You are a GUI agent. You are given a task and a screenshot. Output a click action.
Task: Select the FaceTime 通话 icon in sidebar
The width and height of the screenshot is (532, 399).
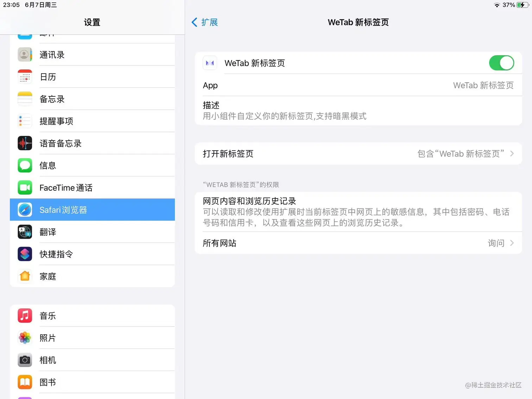pyautogui.click(x=25, y=188)
